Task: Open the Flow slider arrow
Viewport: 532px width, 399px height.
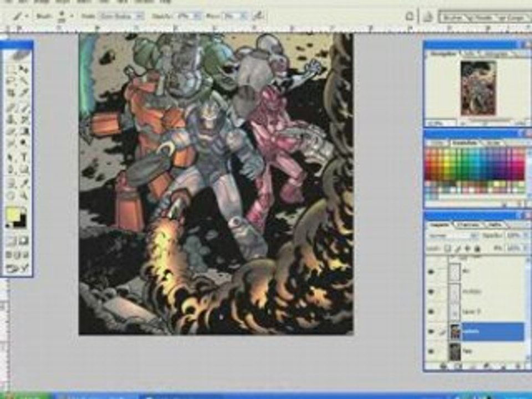Action: (244, 16)
